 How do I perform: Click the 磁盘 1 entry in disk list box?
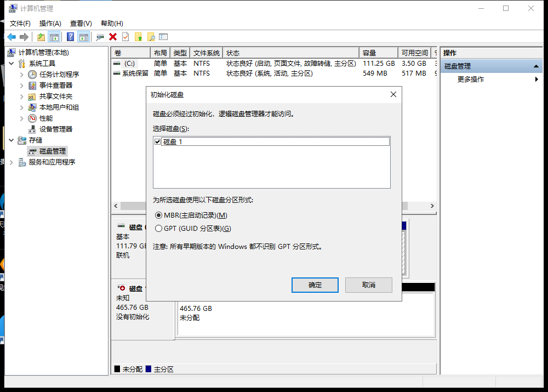(275, 141)
